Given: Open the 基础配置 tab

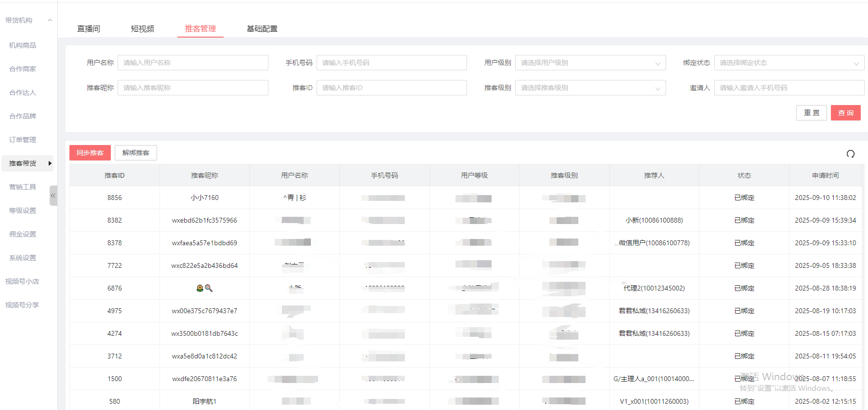Looking at the screenshot, I should (x=262, y=29).
